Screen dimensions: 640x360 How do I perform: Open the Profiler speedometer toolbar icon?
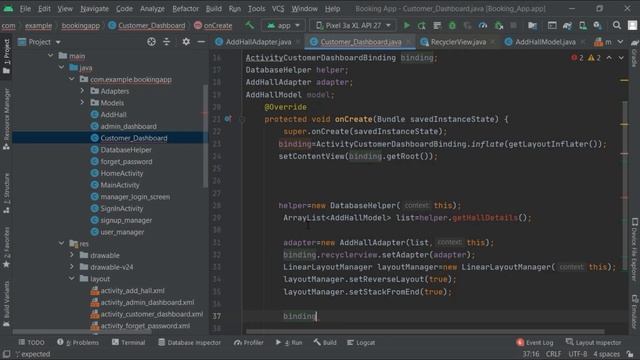coord(483,25)
